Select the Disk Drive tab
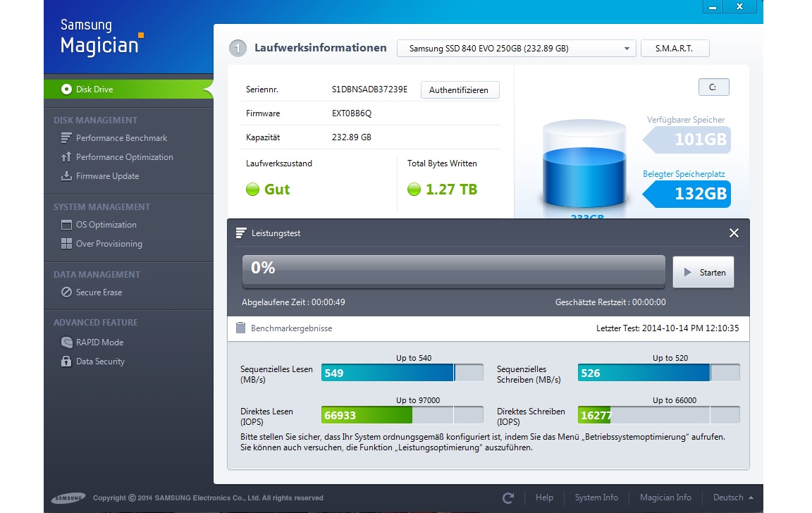 pyautogui.click(x=128, y=89)
